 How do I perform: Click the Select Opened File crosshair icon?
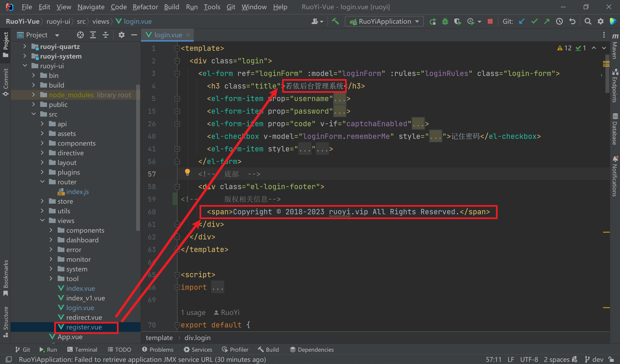[x=80, y=35]
